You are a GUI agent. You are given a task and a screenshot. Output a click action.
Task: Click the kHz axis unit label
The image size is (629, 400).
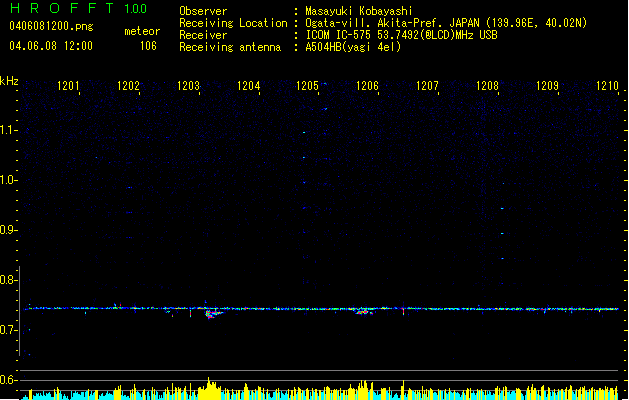(x=9, y=81)
